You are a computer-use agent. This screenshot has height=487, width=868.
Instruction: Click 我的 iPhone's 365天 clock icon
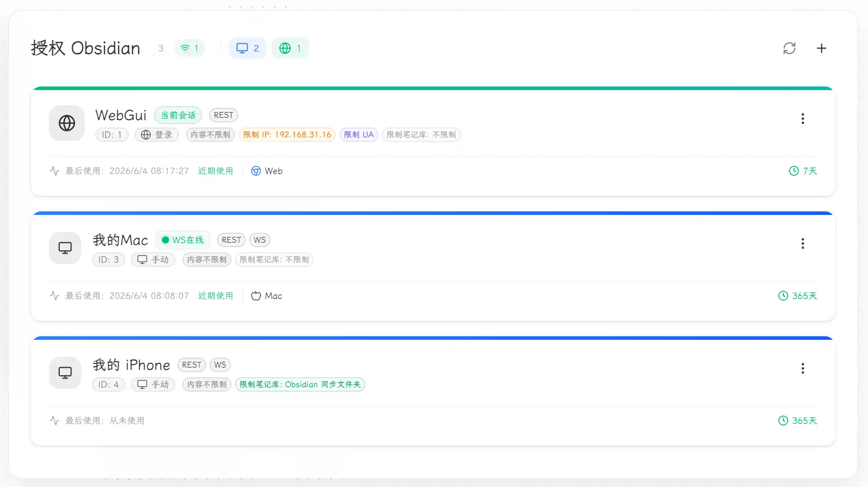point(783,421)
